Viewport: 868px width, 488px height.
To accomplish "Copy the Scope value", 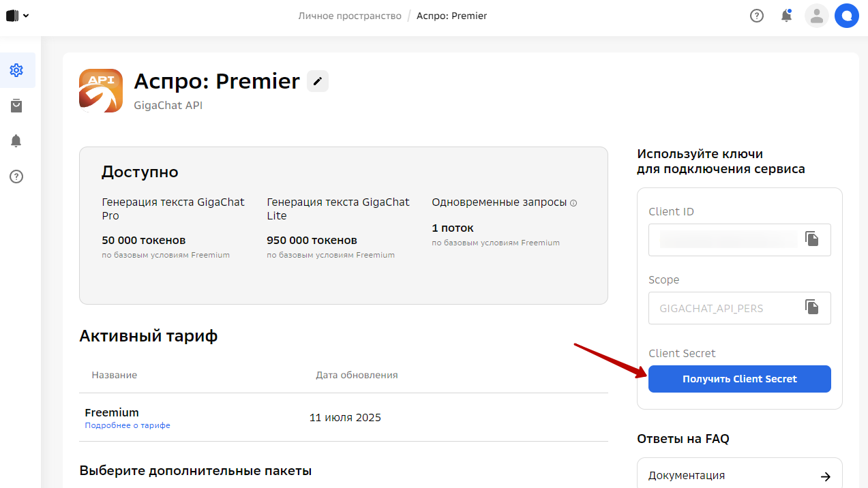I will tap(811, 307).
